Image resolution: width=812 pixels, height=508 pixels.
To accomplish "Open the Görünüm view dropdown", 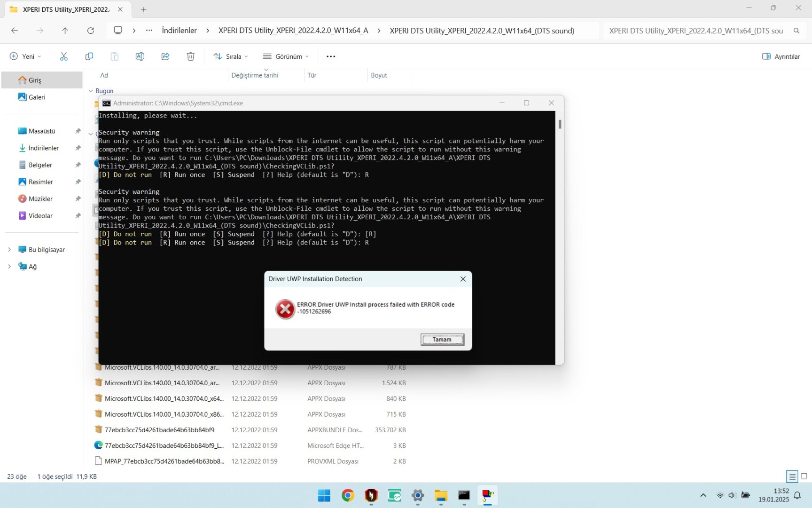I will coord(286,56).
